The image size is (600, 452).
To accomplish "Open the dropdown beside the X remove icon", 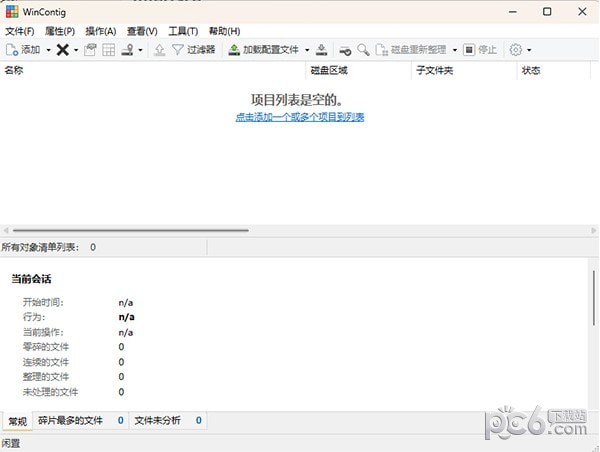I will (76, 50).
